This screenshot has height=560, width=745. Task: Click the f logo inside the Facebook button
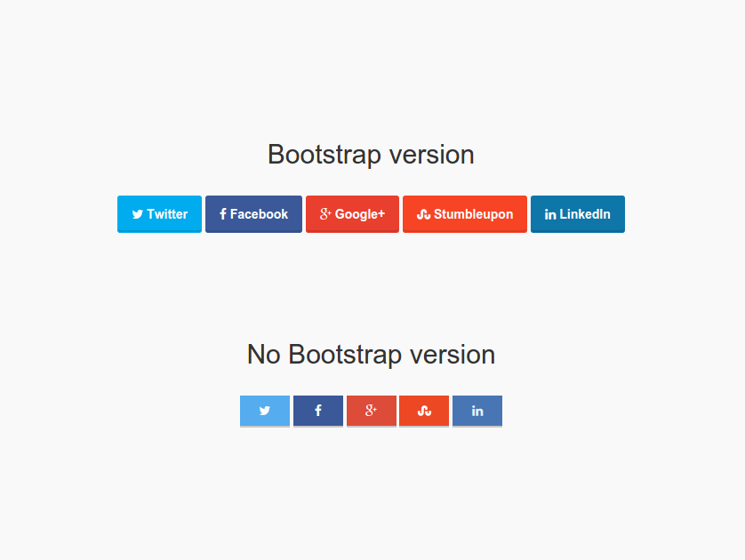coord(223,213)
